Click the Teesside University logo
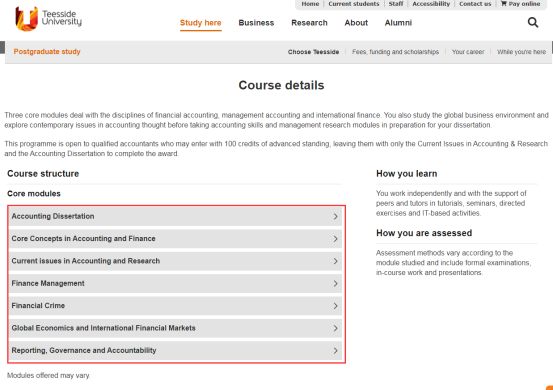 (x=49, y=19)
